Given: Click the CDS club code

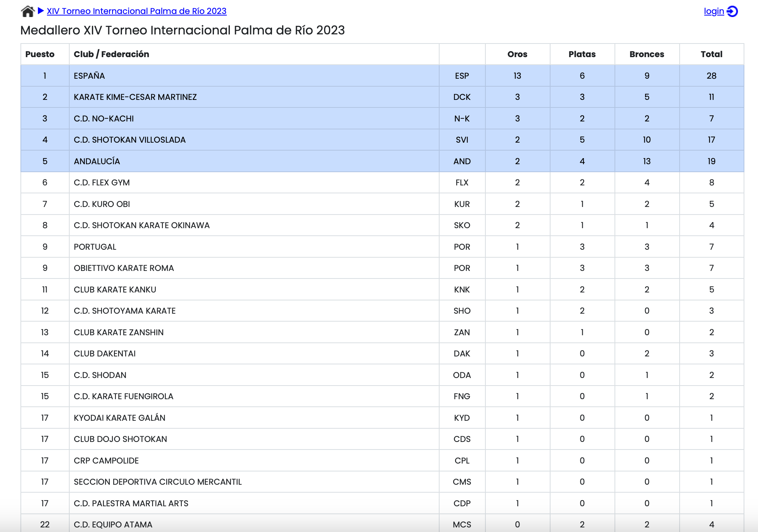Looking at the screenshot, I should click(x=462, y=439).
